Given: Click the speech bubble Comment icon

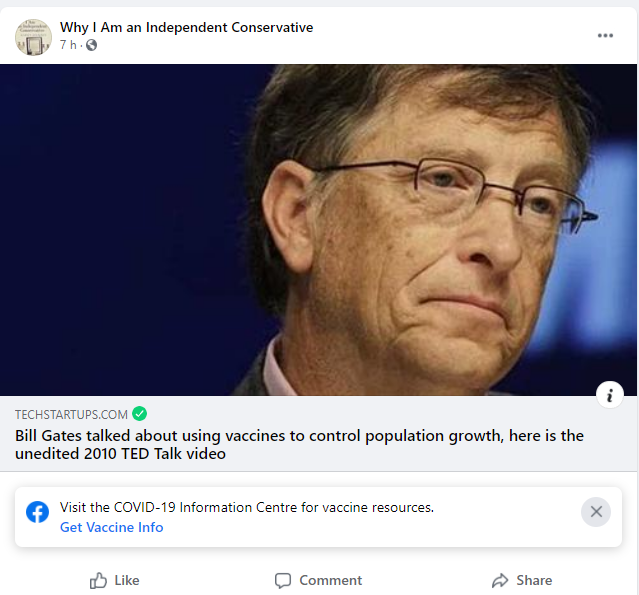Looking at the screenshot, I should tap(283, 581).
